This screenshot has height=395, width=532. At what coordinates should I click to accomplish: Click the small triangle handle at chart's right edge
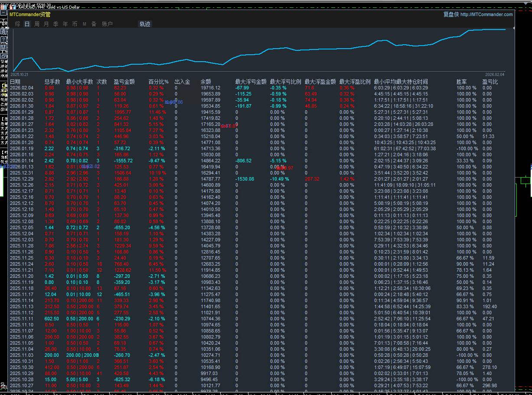pos(514,28)
